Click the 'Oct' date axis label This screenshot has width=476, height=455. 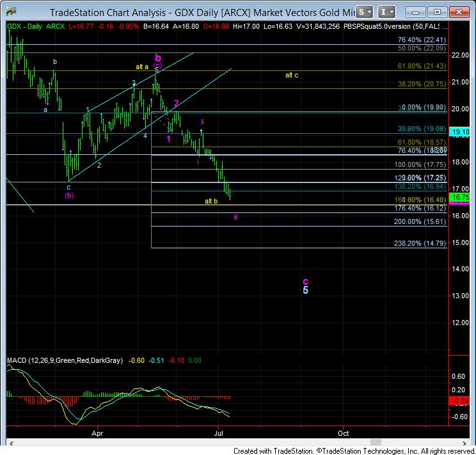[344, 433]
